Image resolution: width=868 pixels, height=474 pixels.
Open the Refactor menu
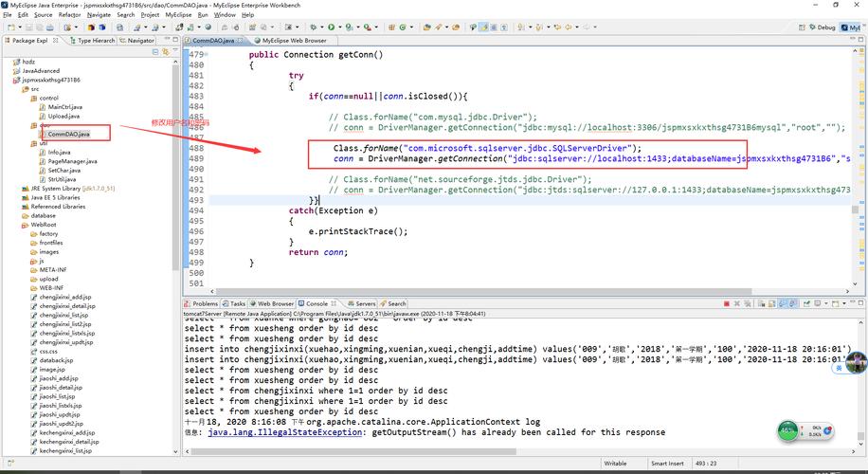(x=69, y=15)
